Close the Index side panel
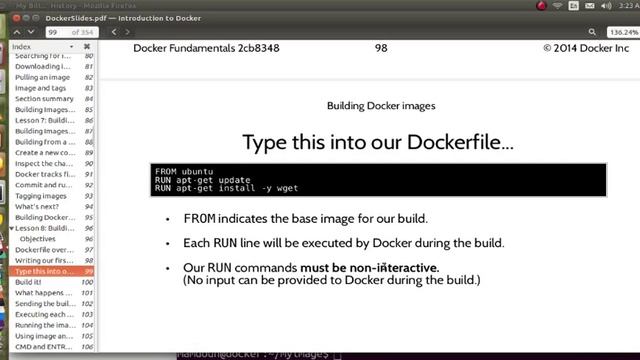640x360 pixels. coord(87,47)
